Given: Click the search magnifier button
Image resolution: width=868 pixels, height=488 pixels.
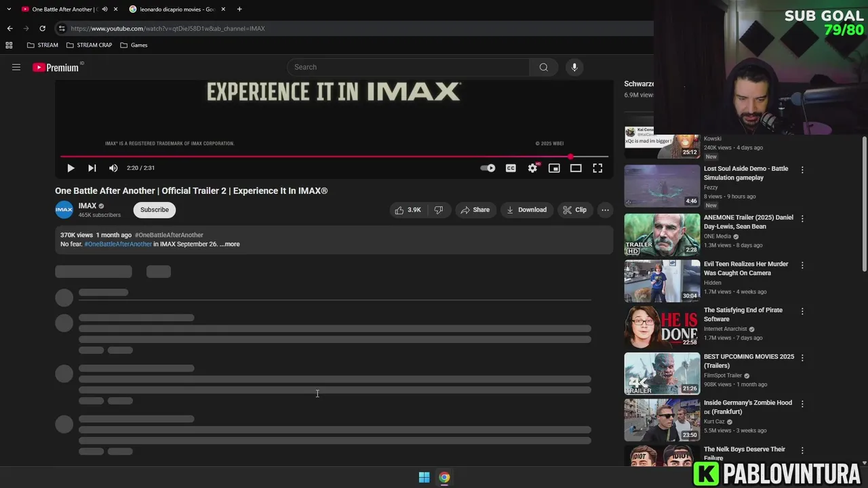Looking at the screenshot, I should point(544,67).
